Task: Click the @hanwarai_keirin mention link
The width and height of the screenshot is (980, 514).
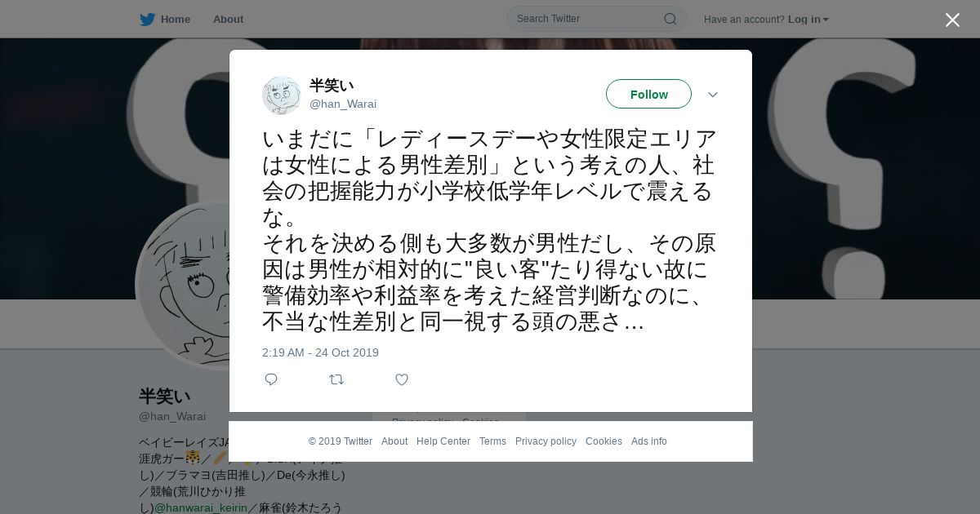Action: 201,507
